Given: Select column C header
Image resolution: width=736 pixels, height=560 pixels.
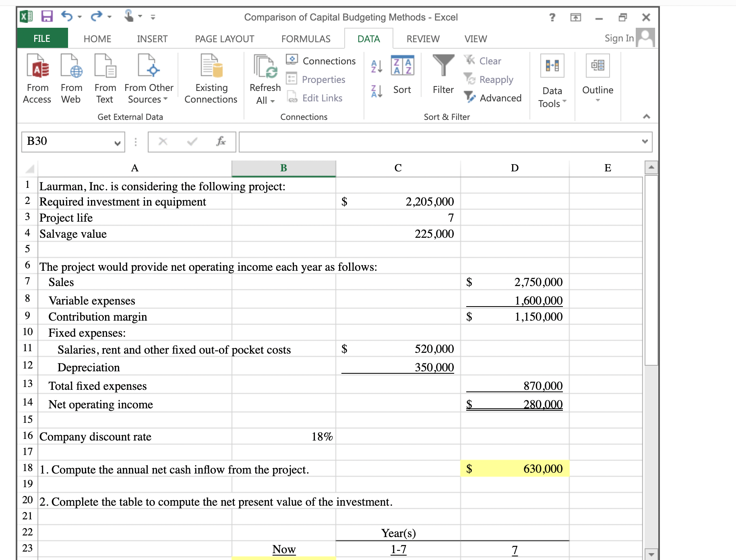Looking at the screenshot, I should pos(398,168).
